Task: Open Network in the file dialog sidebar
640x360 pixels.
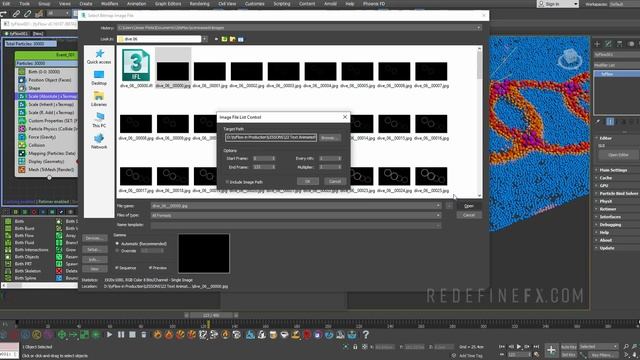Action: pyautogui.click(x=99, y=141)
